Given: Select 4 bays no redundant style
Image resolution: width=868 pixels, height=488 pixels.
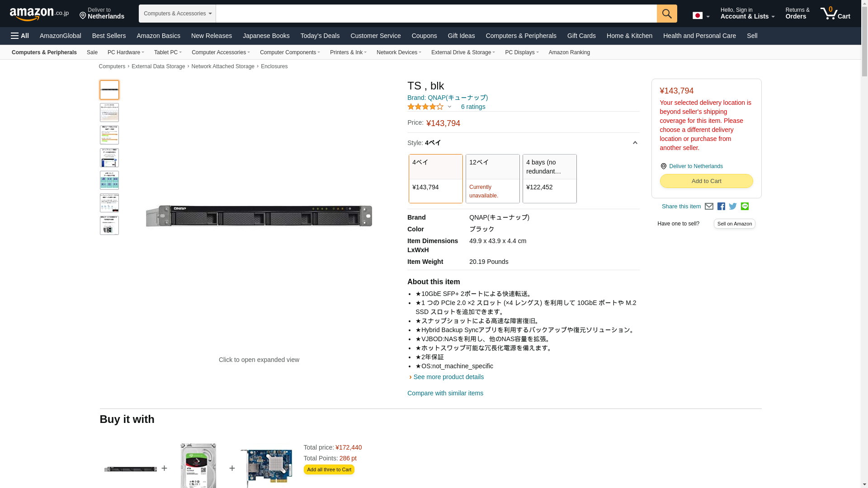Looking at the screenshot, I should point(549,178).
